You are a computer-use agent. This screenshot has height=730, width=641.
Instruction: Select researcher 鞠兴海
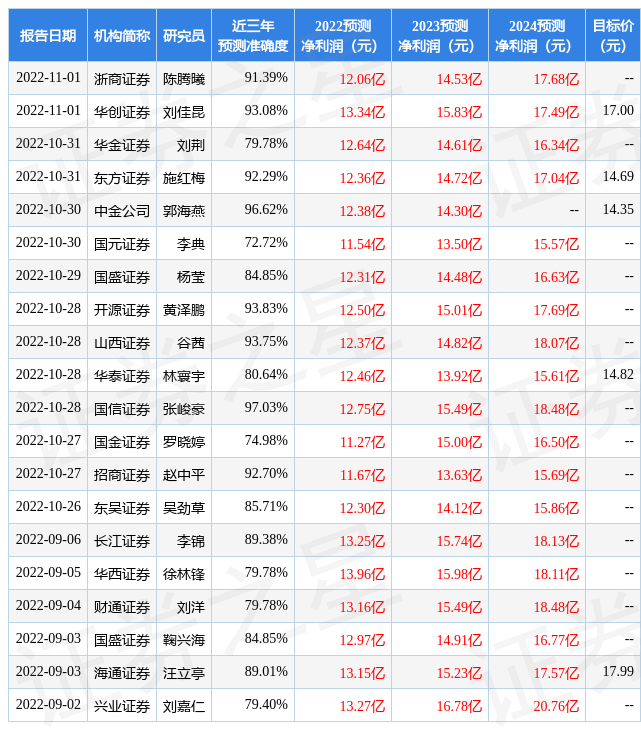click(x=184, y=641)
